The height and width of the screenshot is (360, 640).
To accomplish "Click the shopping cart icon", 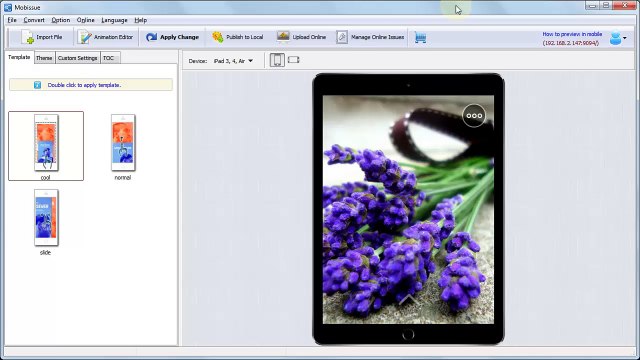I will click(x=420, y=38).
